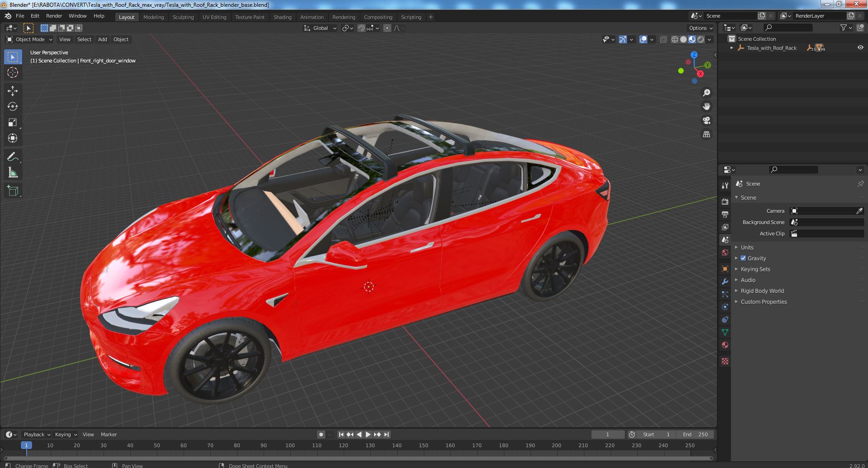Open the Playback popover
The width and height of the screenshot is (868, 468).
pos(37,435)
